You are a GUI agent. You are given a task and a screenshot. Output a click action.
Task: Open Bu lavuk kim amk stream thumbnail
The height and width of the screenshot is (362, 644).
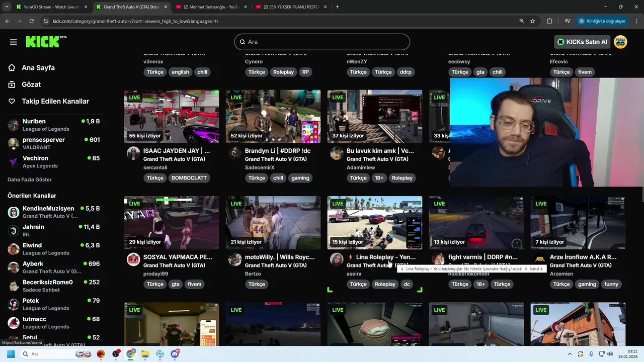tap(375, 117)
